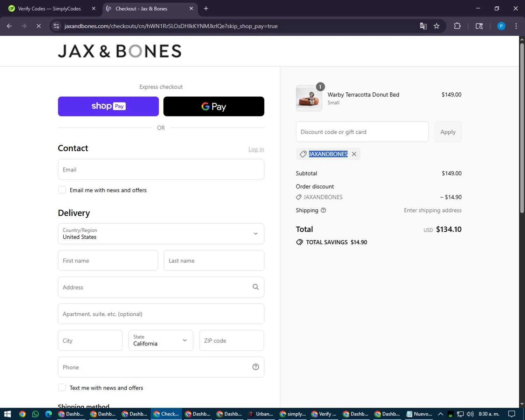
Task: Open the Log in link
Action: 256,149
